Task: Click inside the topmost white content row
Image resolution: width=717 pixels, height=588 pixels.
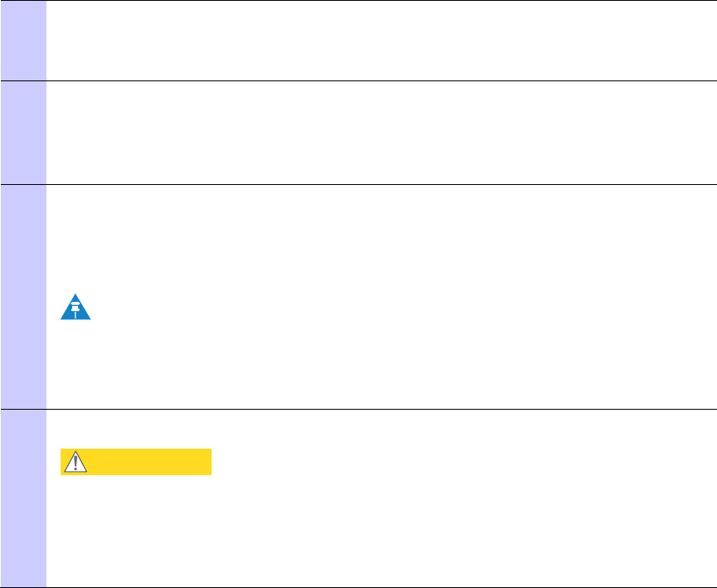Action: point(382,40)
